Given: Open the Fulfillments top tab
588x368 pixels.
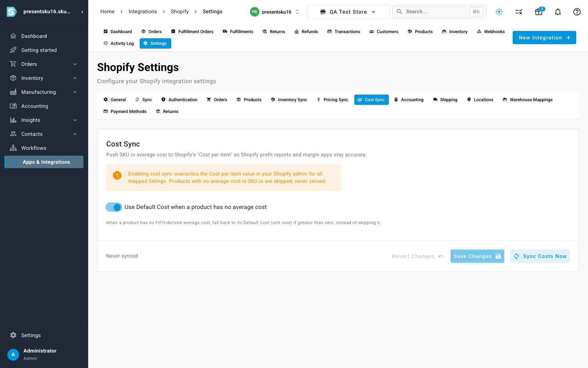Looking at the screenshot, I should pyautogui.click(x=238, y=32).
